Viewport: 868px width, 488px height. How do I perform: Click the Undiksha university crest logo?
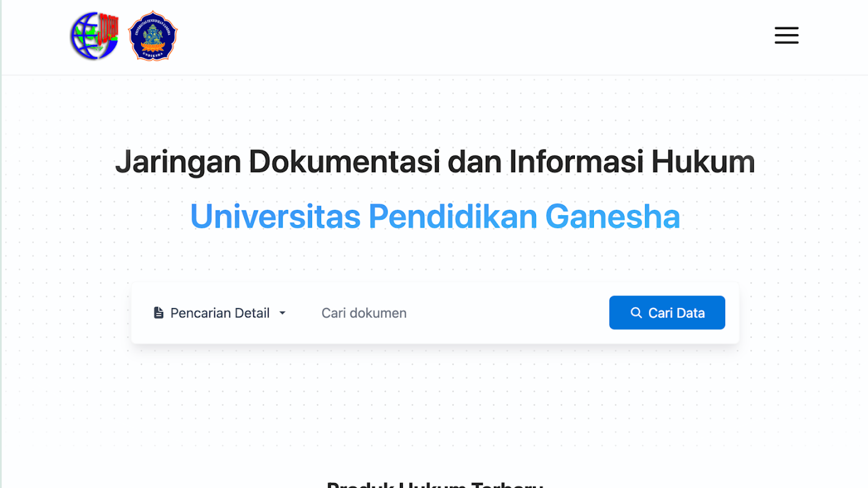pos(153,36)
